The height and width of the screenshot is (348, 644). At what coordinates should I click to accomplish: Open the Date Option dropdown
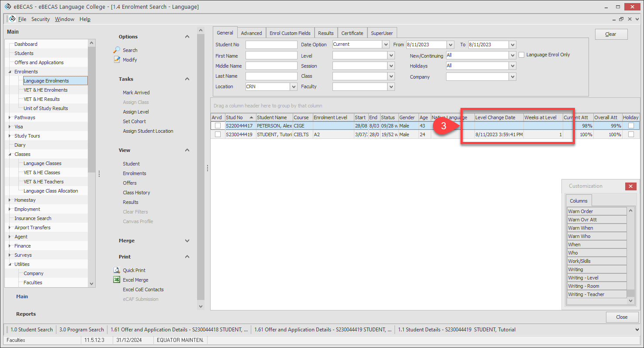(x=385, y=45)
